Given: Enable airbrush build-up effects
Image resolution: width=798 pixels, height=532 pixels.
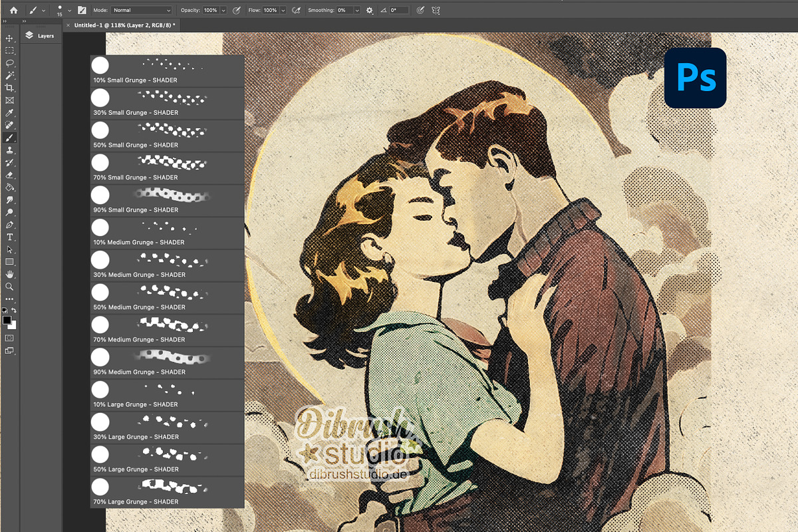Looking at the screenshot, I should point(296,11).
